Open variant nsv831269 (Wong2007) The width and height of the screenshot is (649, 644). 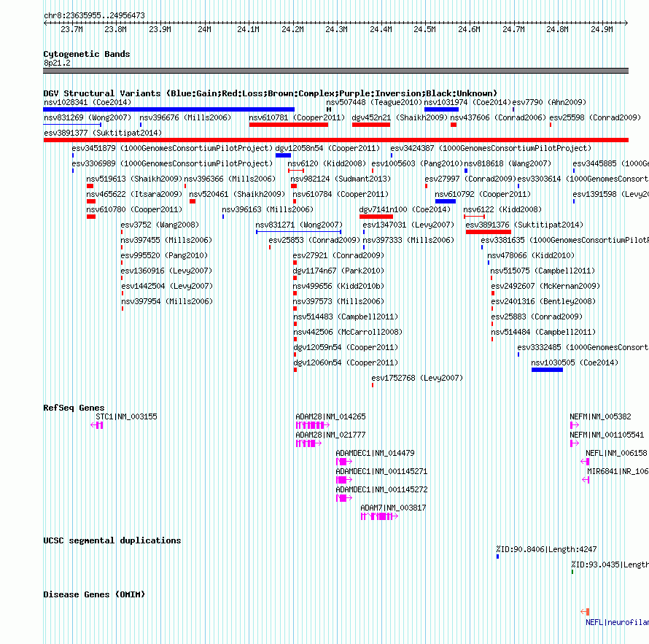click(88, 117)
